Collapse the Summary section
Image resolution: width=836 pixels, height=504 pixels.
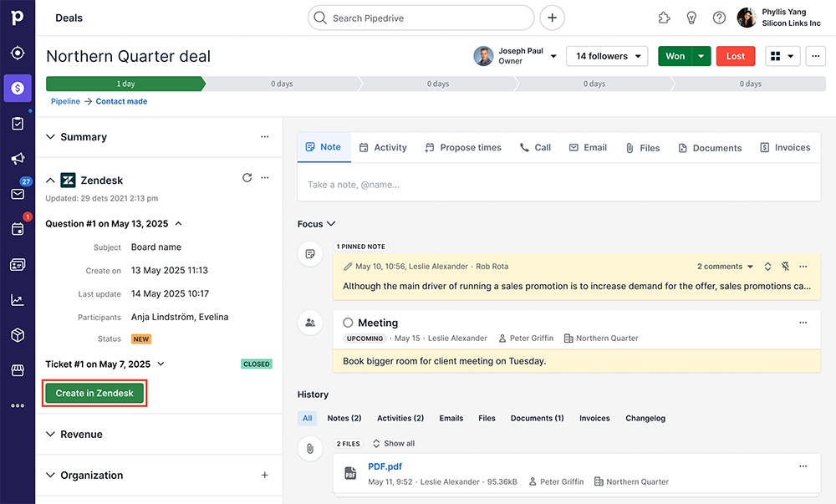point(51,137)
